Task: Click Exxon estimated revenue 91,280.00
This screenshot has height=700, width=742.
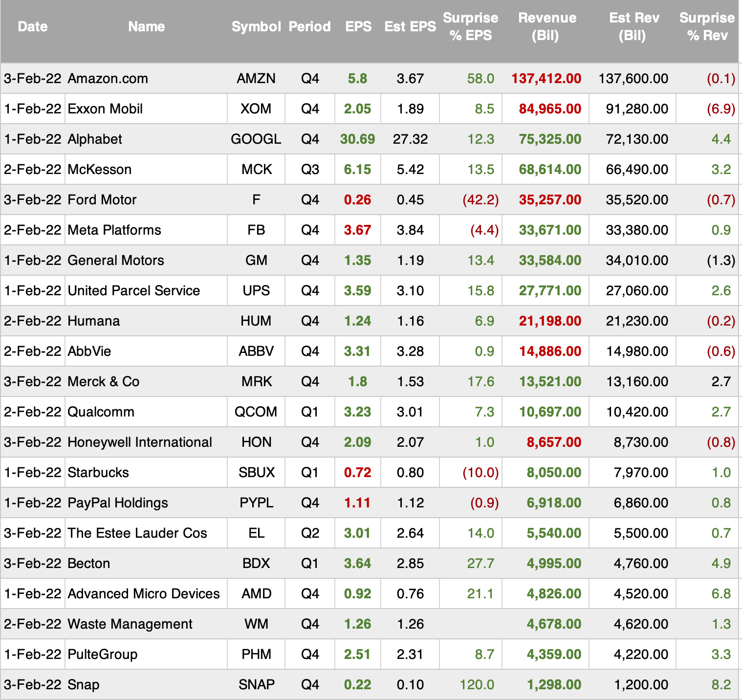Action: pyautogui.click(x=637, y=109)
